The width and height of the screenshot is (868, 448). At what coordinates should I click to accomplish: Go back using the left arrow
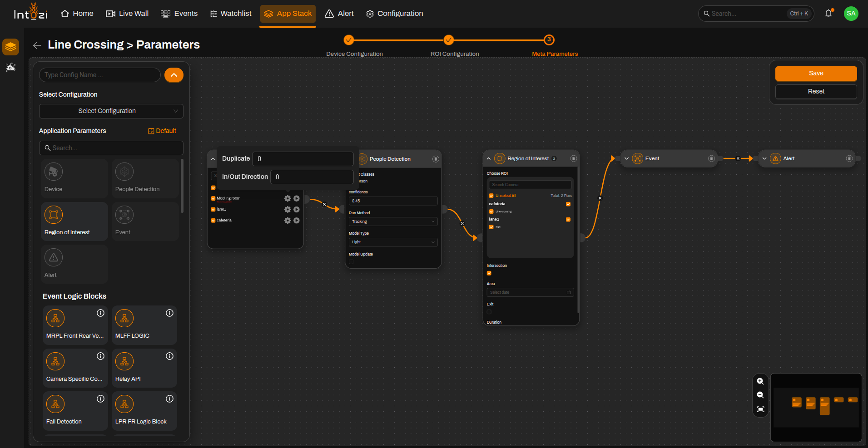tap(37, 45)
